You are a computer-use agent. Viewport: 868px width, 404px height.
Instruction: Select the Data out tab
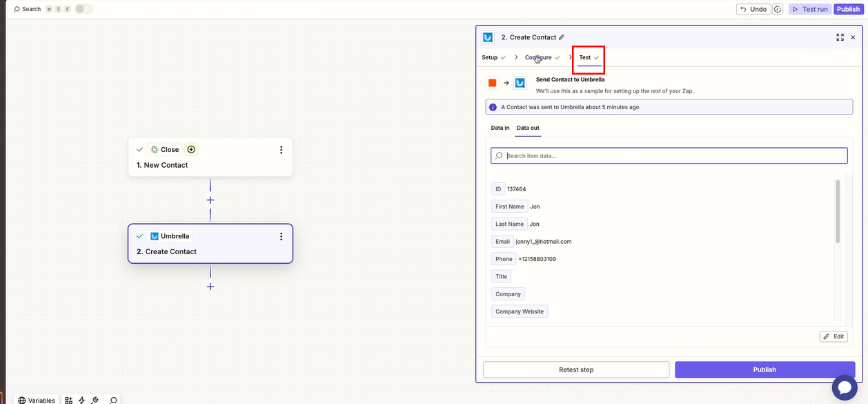click(x=528, y=128)
